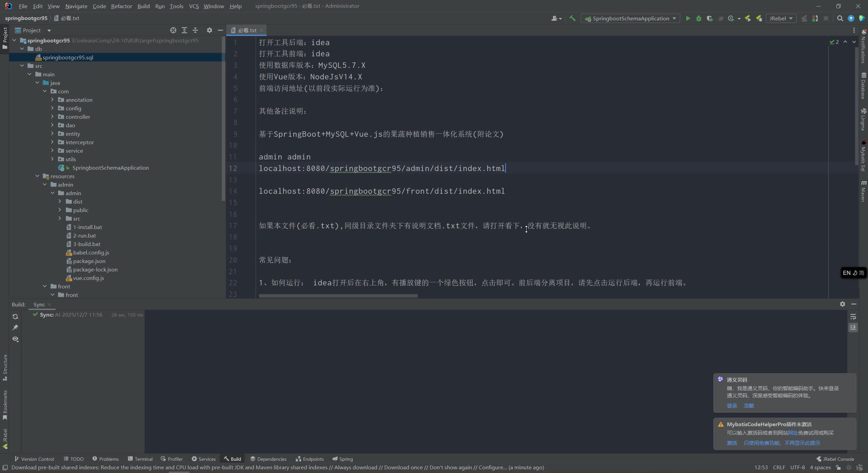Open the JRebel dropdown
The image size is (868, 473).
[781, 18]
